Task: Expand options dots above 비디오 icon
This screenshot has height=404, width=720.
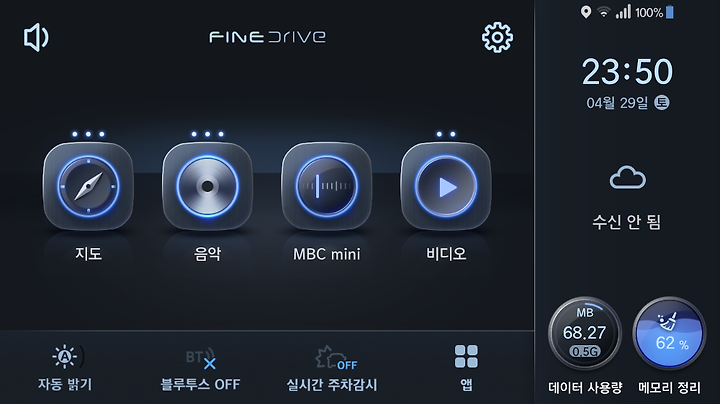Action: (446, 134)
